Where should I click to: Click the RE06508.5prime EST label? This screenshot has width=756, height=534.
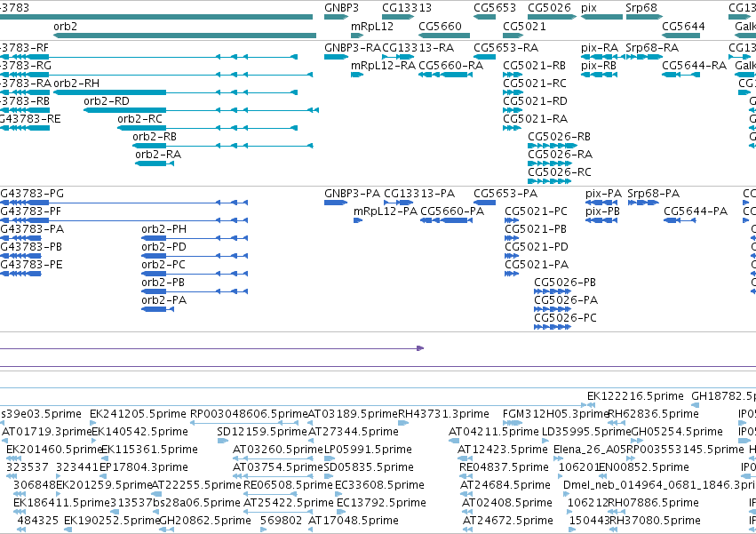288,485
